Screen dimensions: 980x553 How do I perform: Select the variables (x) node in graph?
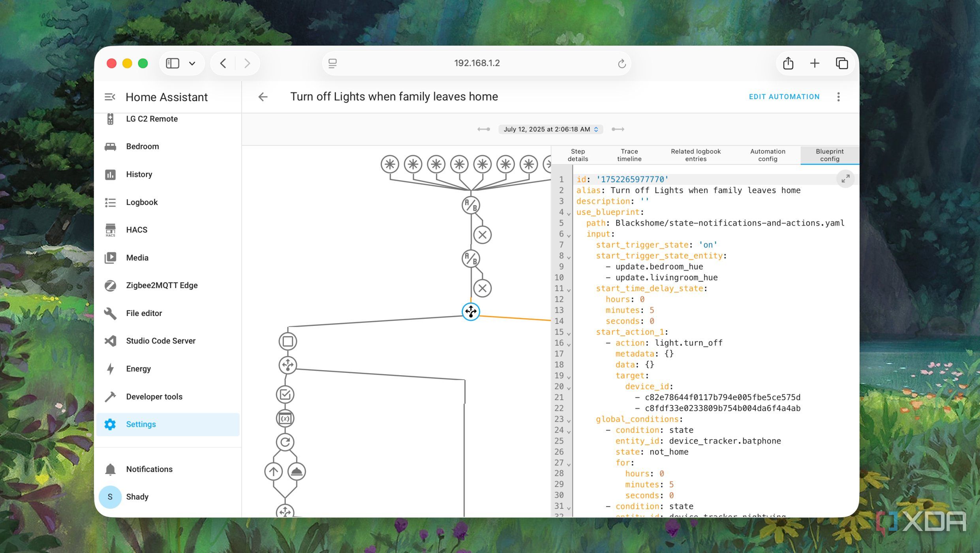pos(285,418)
